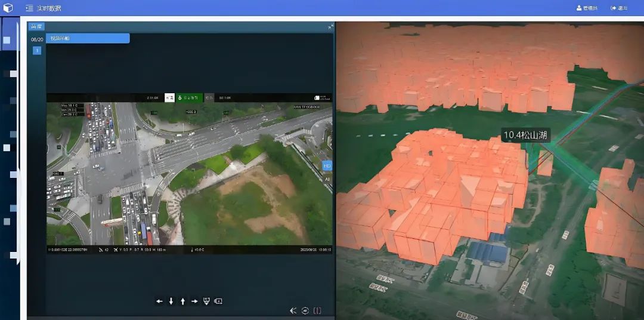The height and width of the screenshot is (320, 644).
Task: Click the gimbal downward-pointing camera icon
Action: click(206, 301)
